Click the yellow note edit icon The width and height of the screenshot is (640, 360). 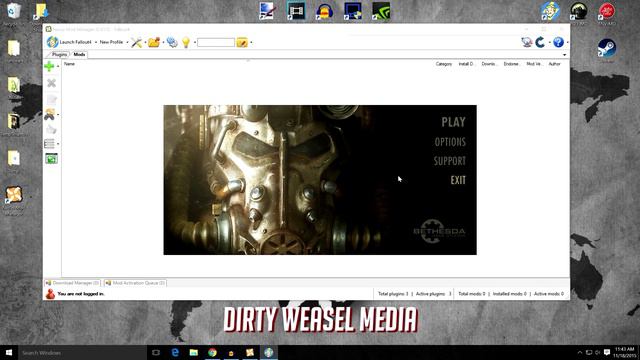pos(242,42)
